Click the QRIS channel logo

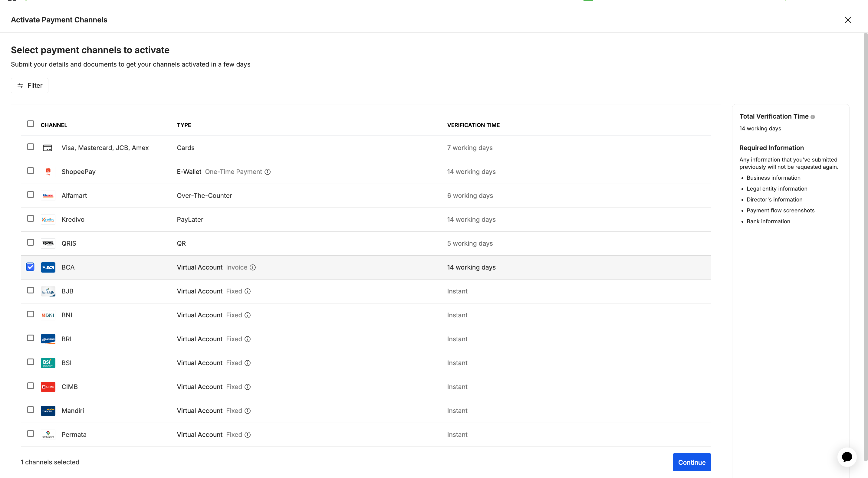tap(48, 243)
